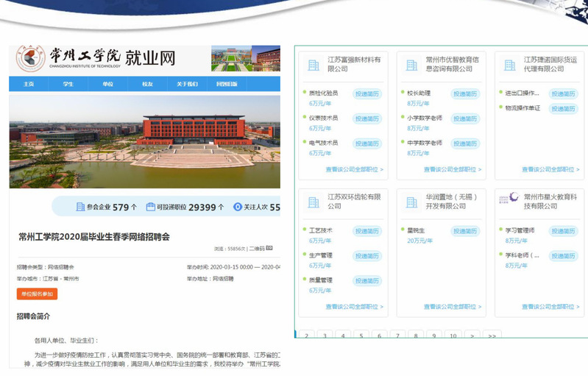The image size is (588, 376).
Task: Go to page 2 in the pagination
Action: point(307,335)
